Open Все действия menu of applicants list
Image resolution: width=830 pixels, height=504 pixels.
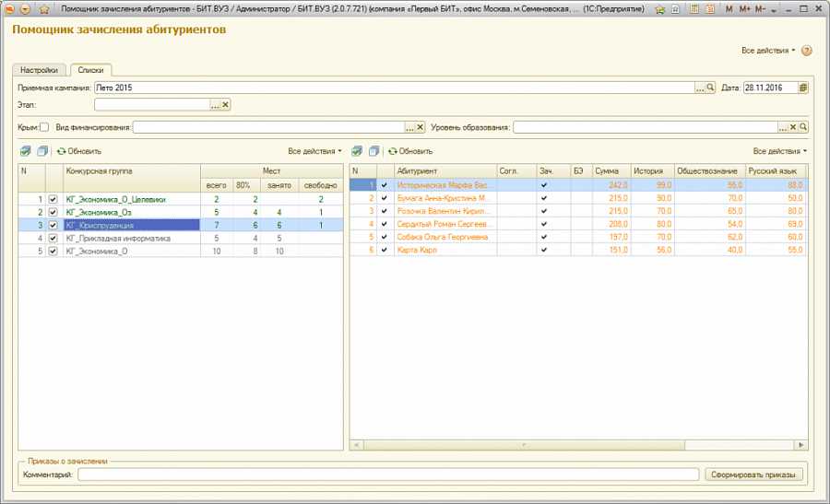pyautogui.click(x=779, y=151)
